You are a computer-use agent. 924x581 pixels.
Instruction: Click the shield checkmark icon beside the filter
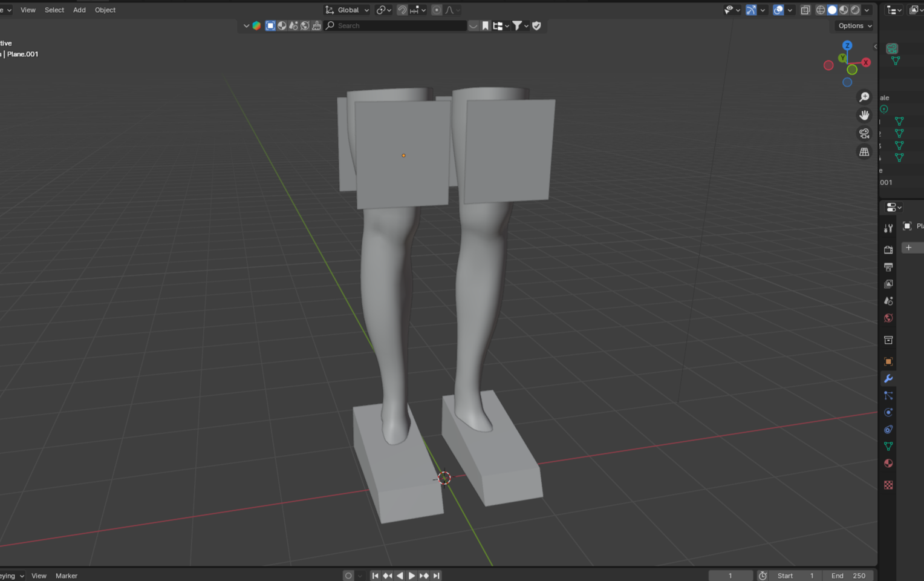(536, 25)
